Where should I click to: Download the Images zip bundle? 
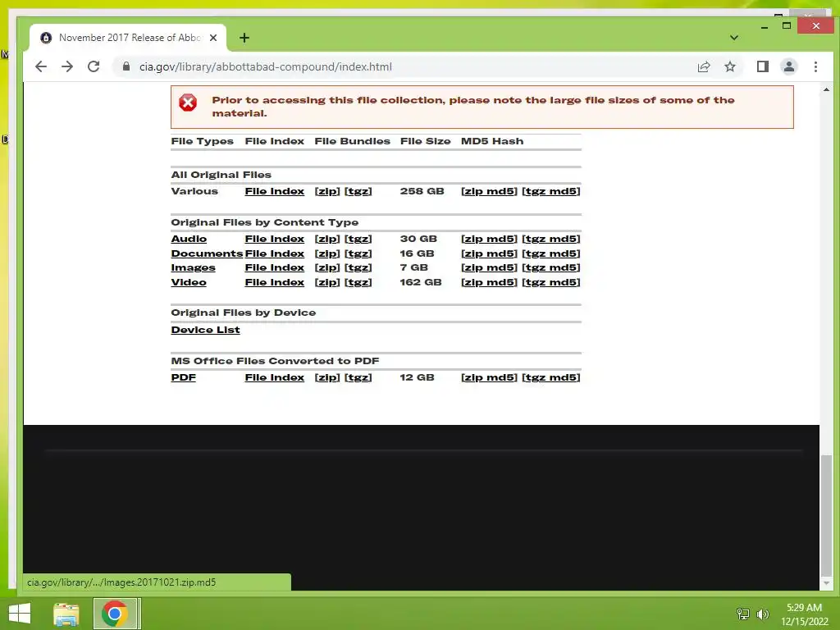click(x=327, y=268)
